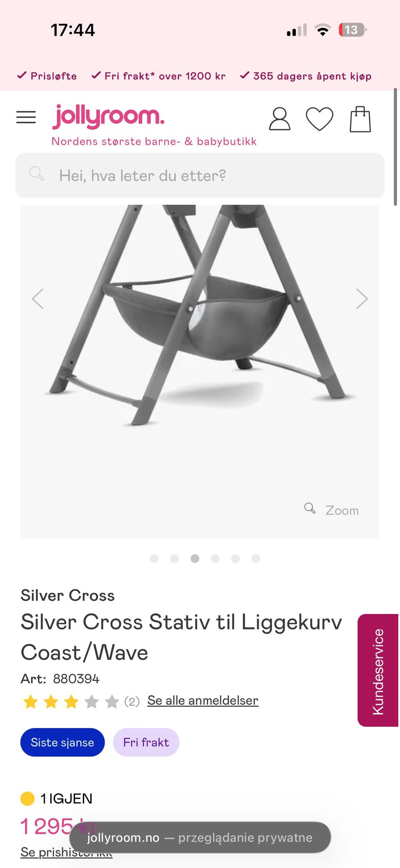Open the hamburger navigation menu

[x=26, y=117]
